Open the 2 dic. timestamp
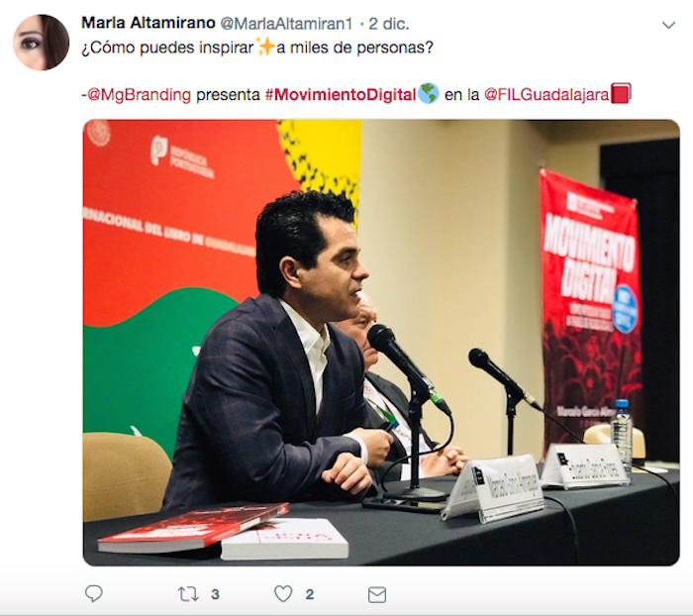The height and width of the screenshot is (616, 693). (389, 24)
